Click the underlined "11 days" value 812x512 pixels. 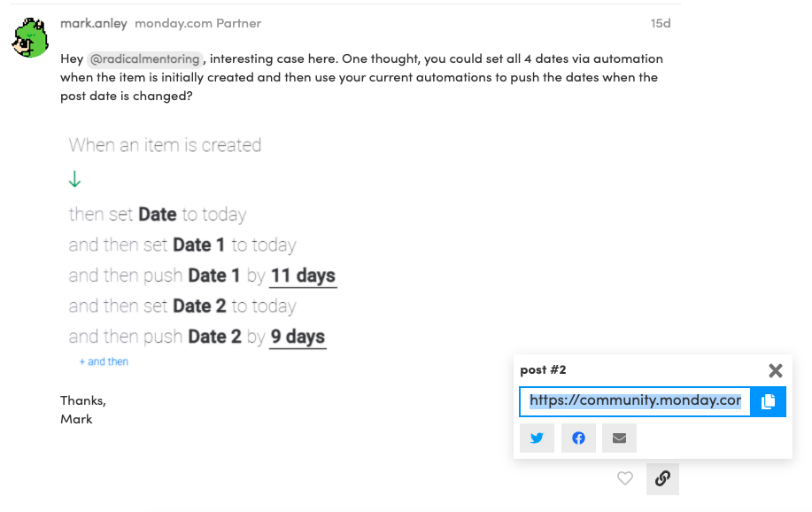coord(303,275)
